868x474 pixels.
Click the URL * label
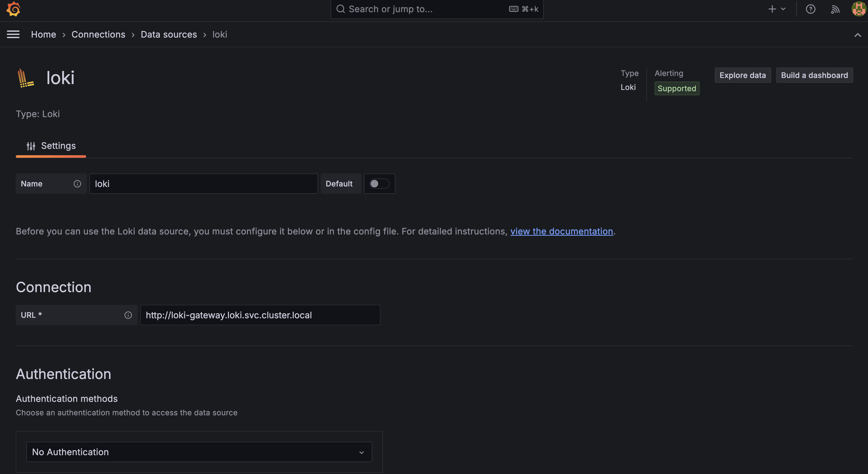point(31,315)
